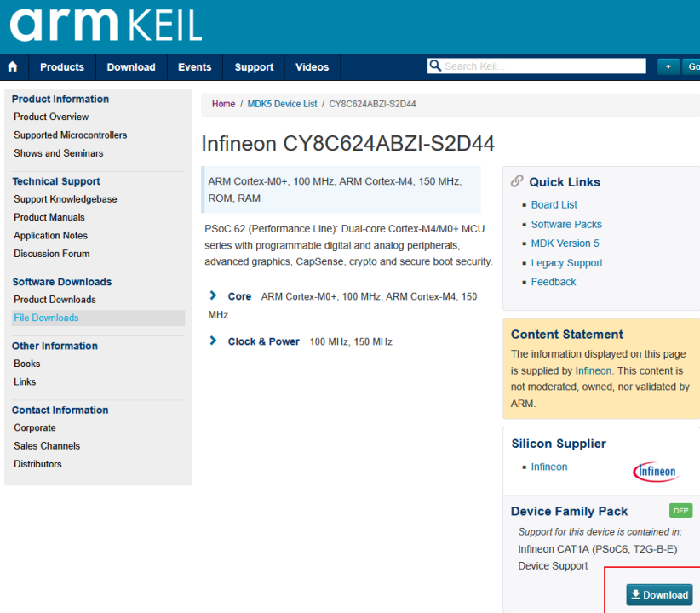
Task: Click the Quick Links chain icon
Action: (x=517, y=180)
